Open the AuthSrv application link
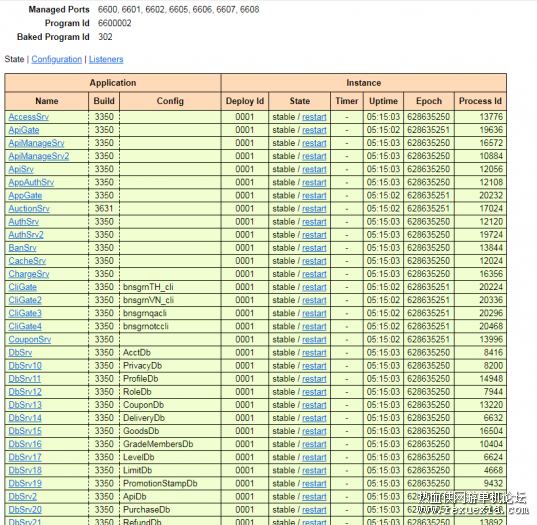The height and width of the screenshot is (525, 537). click(24, 222)
